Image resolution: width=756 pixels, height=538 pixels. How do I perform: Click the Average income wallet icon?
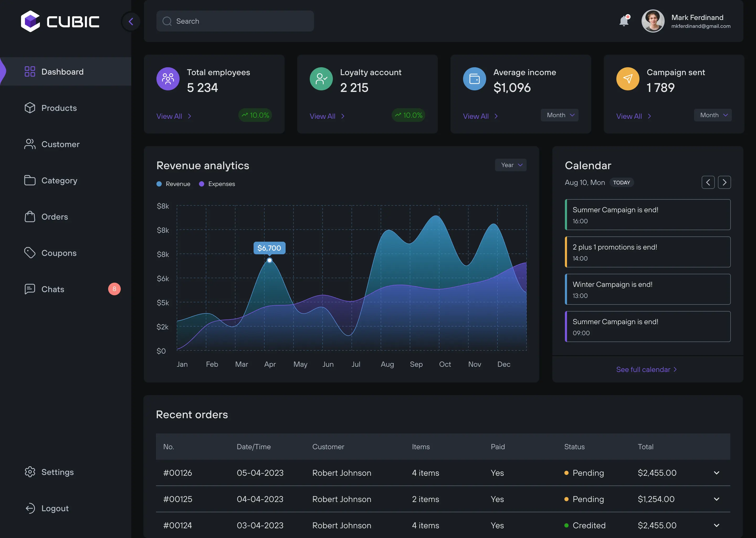pos(474,79)
